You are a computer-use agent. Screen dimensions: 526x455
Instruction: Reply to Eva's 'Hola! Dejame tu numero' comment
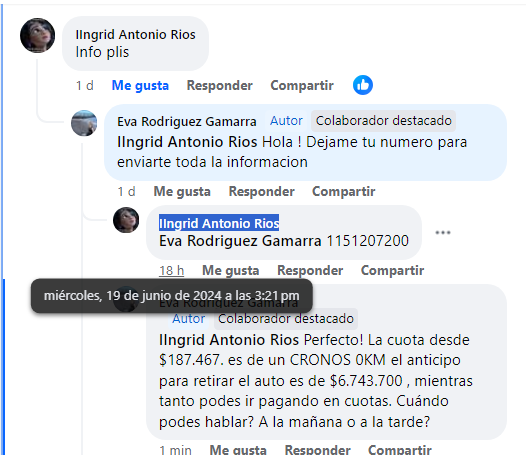pos(262,192)
